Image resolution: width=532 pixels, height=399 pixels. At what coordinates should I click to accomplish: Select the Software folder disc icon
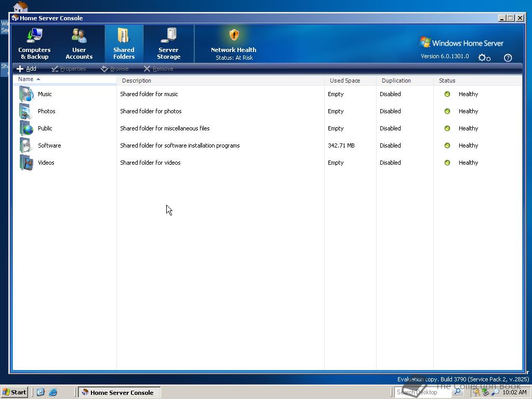pyautogui.click(x=26, y=145)
